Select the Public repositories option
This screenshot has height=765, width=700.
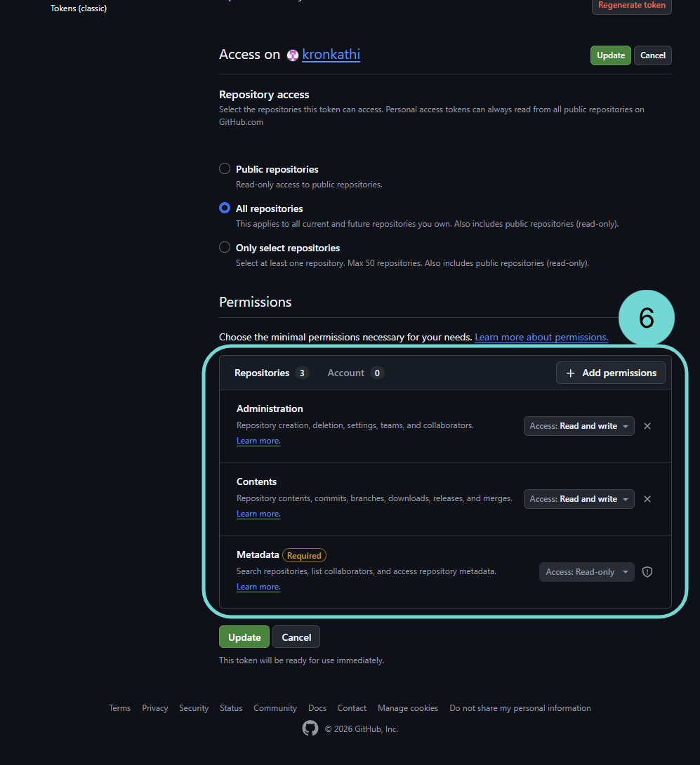(224, 168)
